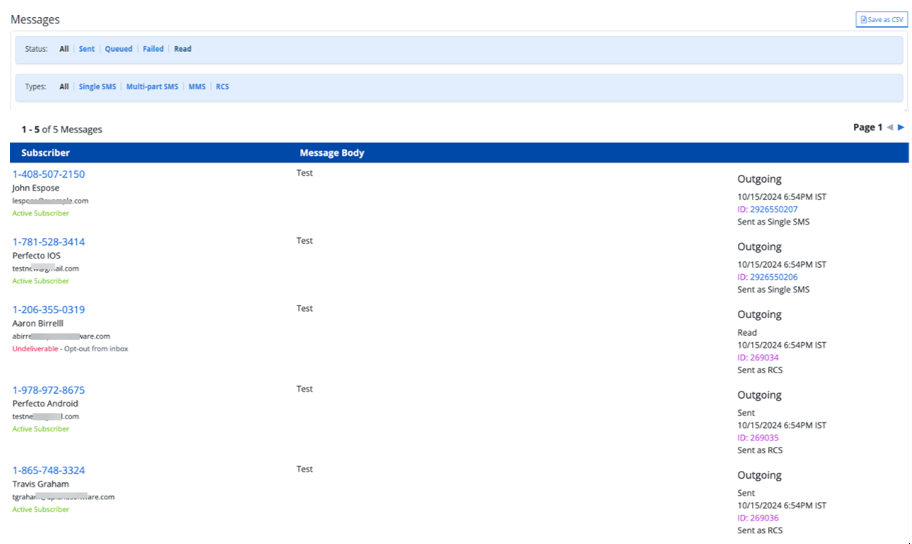Image resolution: width=912 pixels, height=544 pixels.
Task: Open subscriber 1-206-355-0319
Action: [48, 310]
